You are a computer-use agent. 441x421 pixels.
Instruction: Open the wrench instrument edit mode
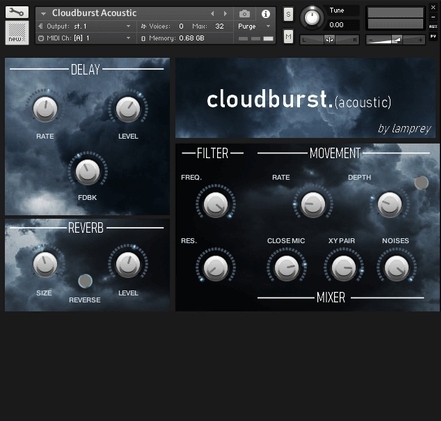(17, 12)
